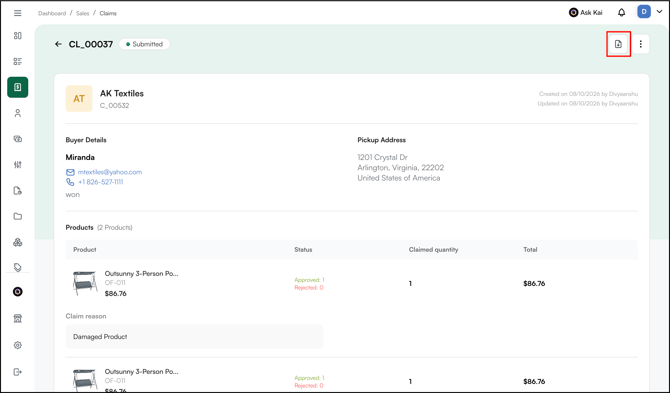The height and width of the screenshot is (393, 670).
Task: Click the download claim document icon
Action: coord(618,44)
